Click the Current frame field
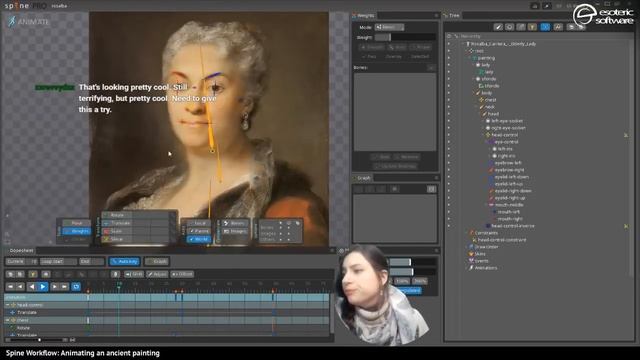Viewport: 640px width, 360px height. point(21,261)
